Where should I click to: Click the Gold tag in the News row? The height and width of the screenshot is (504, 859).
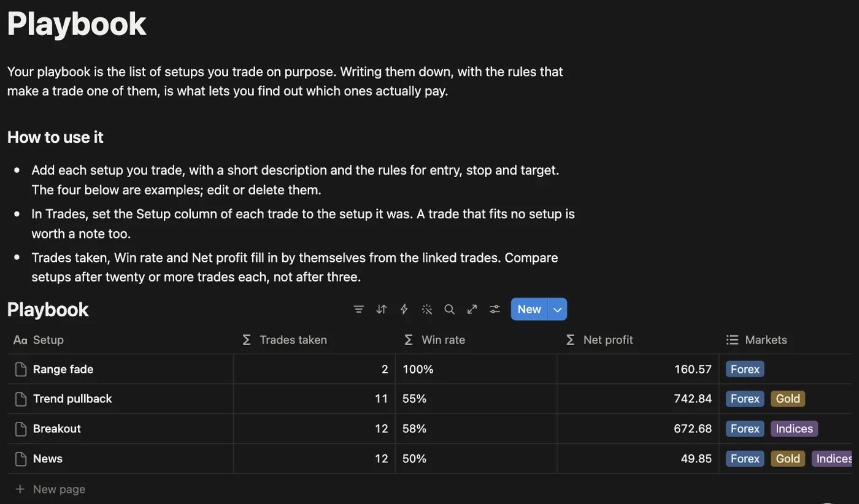pos(788,459)
